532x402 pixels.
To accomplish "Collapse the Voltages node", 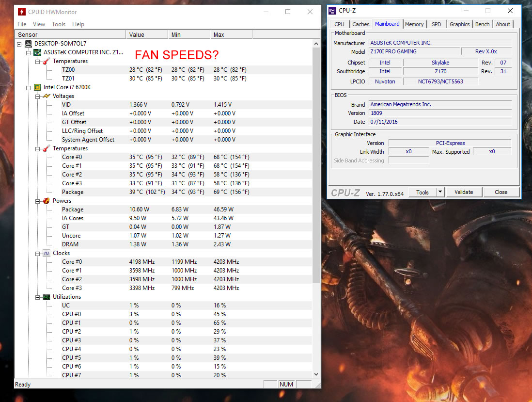I will pyautogui.click(x=38, y=96).
